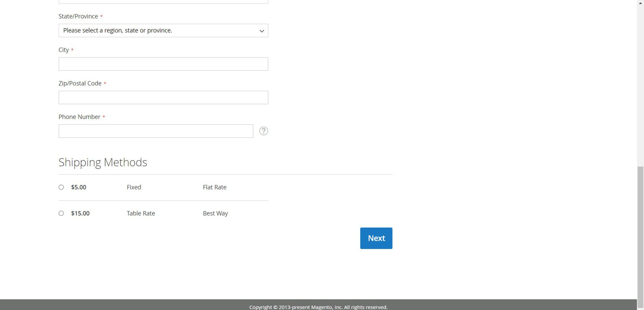Select the $5.00 Flat Rate radio button
This screenshot has height=310, width=644.
(61, 187)
